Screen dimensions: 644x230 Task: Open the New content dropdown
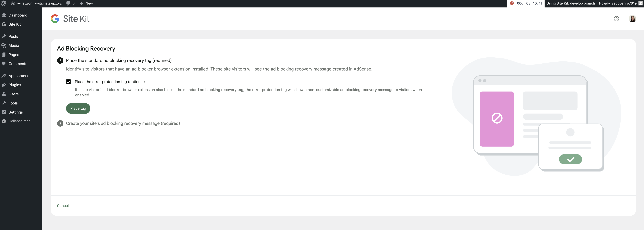86,3
